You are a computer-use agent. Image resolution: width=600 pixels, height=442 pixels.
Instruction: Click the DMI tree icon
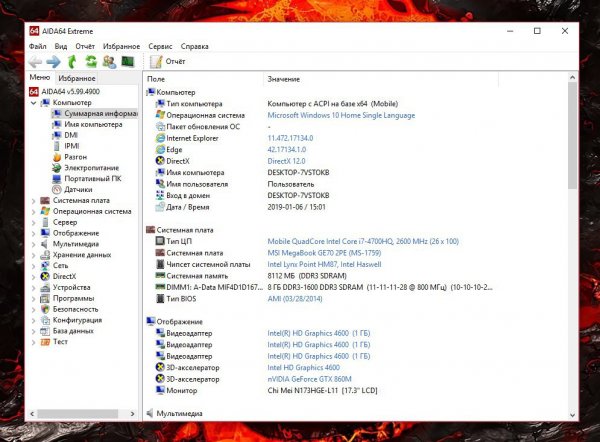tap(57, 135)
